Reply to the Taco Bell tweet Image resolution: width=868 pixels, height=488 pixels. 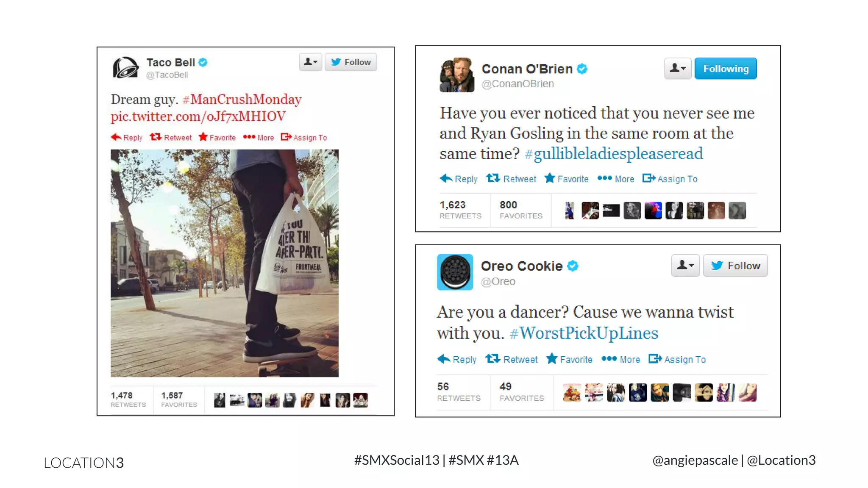coord(126,137)
